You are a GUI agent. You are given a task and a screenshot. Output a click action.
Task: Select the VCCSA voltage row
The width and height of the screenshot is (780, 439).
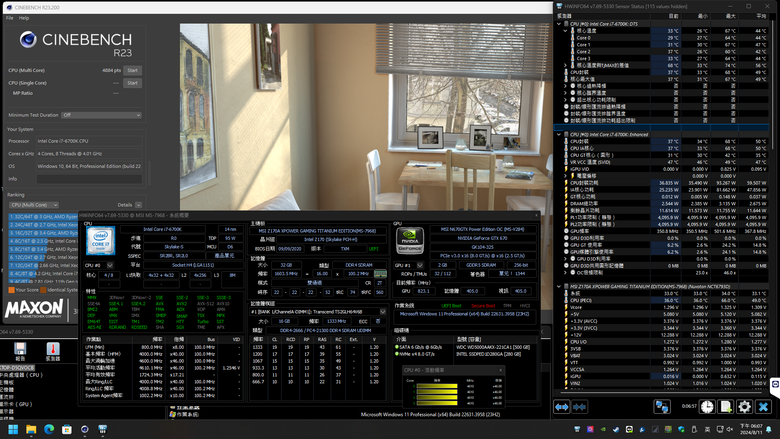(x=663, y=369)
